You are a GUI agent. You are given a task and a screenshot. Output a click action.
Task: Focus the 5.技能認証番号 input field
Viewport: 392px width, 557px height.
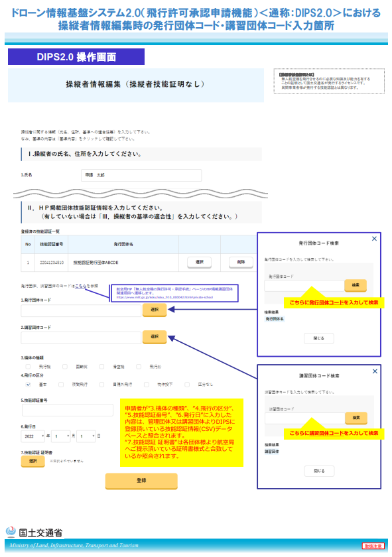68,410
